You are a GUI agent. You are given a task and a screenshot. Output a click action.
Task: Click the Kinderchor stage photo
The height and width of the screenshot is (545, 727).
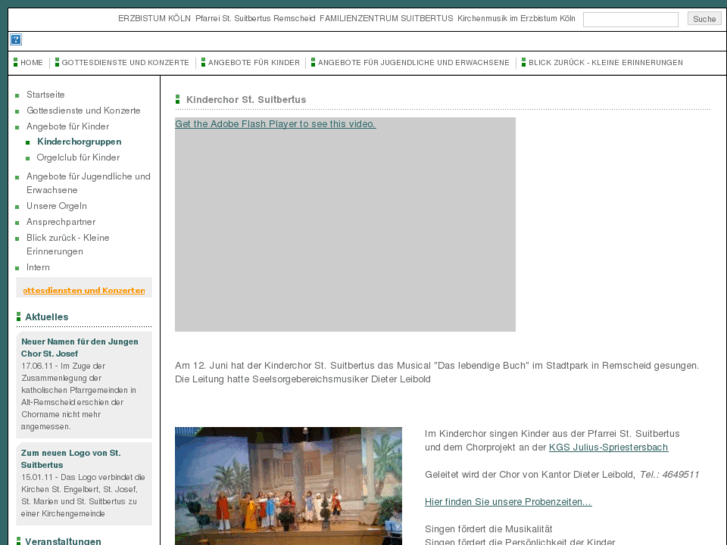tap(288, 486)
